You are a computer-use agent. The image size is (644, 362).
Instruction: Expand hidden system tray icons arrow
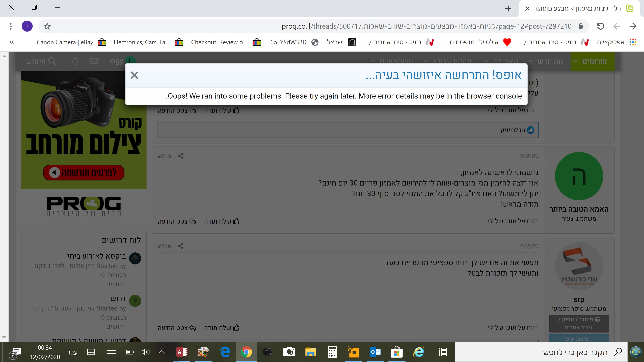click(162, 352)
